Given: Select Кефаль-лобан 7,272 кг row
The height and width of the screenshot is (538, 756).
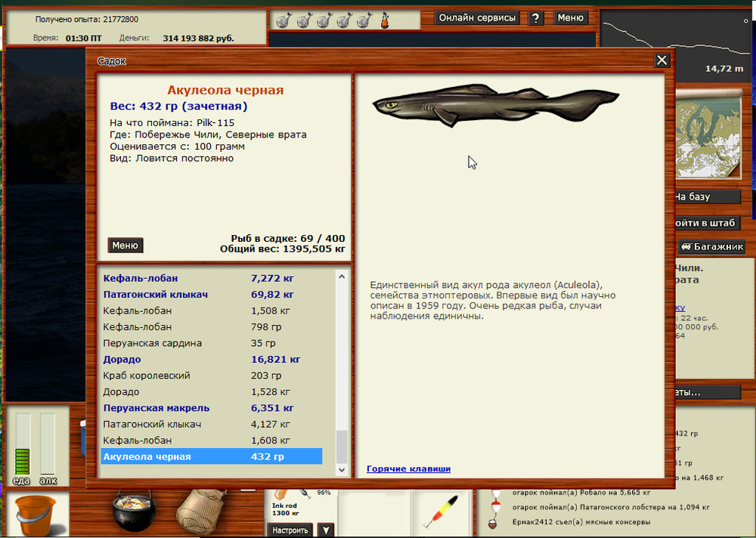Looking at the screenshot, I should (x=211, y=278).
